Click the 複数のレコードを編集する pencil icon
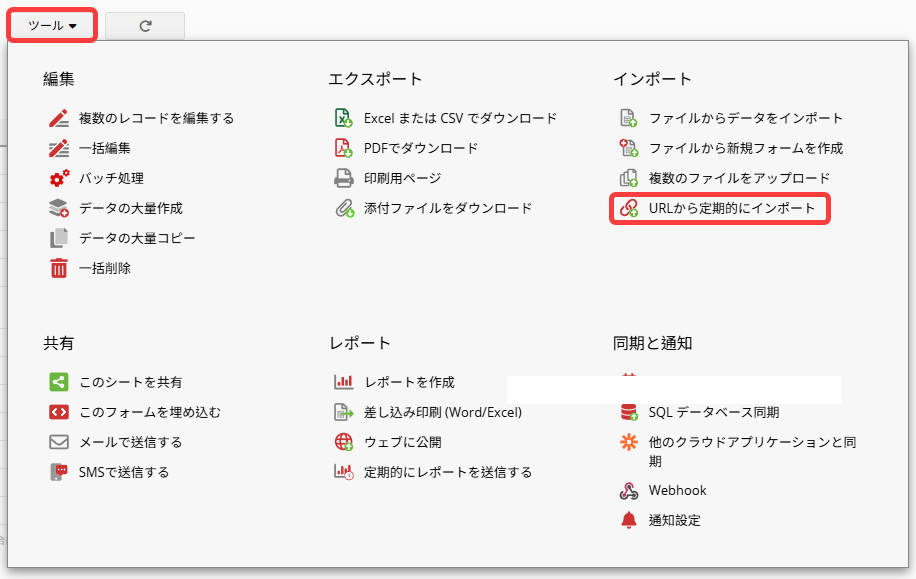 [x=58, y=118]
